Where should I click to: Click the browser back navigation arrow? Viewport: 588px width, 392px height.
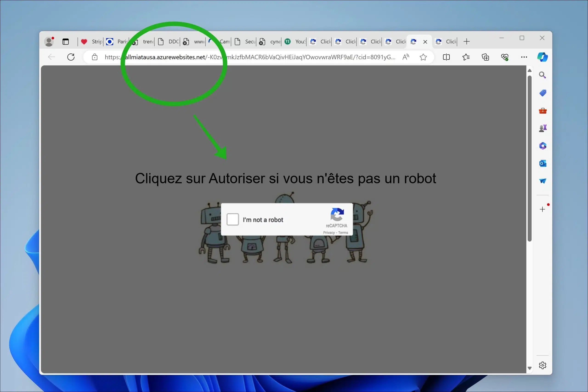[51, 57]
